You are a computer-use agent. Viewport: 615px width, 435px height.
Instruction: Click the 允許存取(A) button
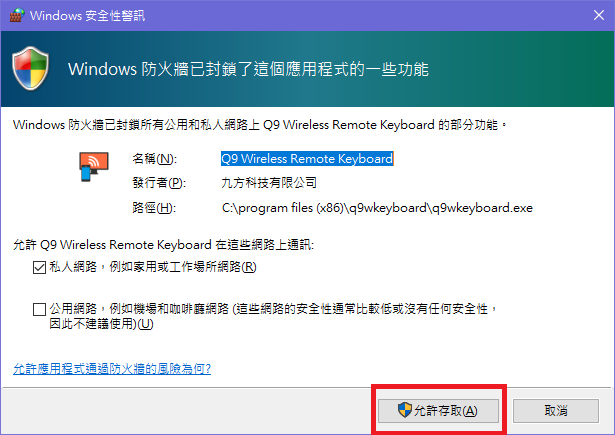438,411
